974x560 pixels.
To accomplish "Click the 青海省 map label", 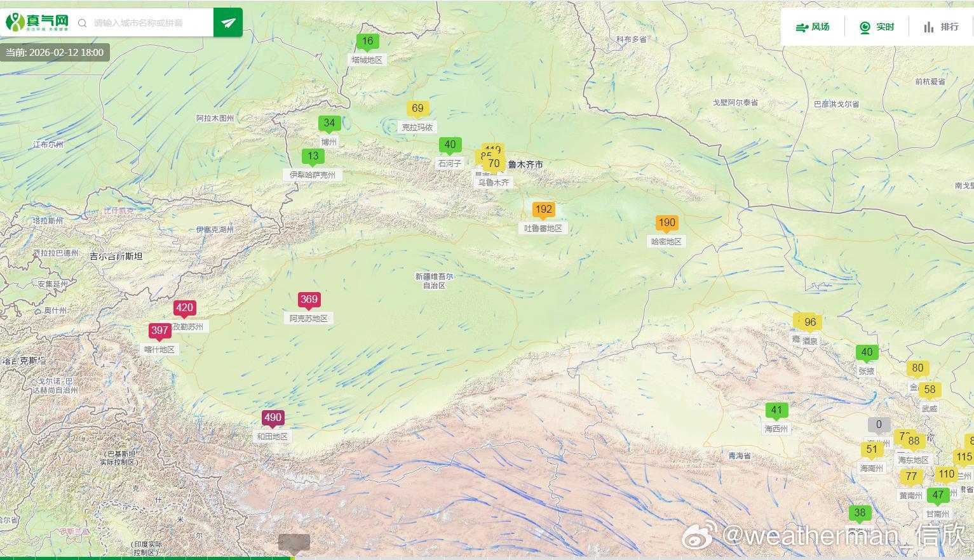I will pos(740,456).
